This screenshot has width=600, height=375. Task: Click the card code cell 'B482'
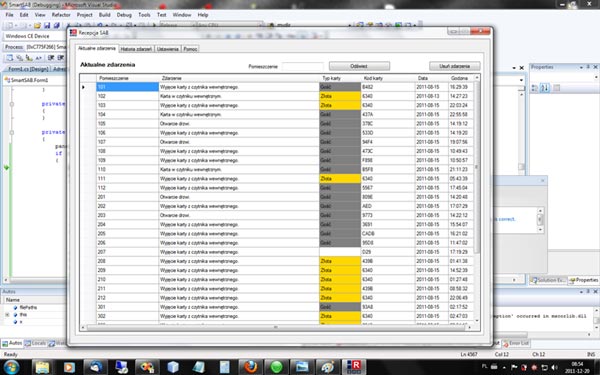pyautogui.click(x=388, y=87)
